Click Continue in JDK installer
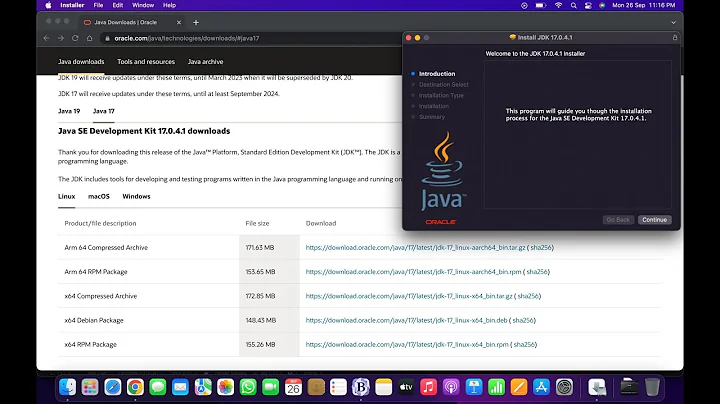 pos(654,220)
